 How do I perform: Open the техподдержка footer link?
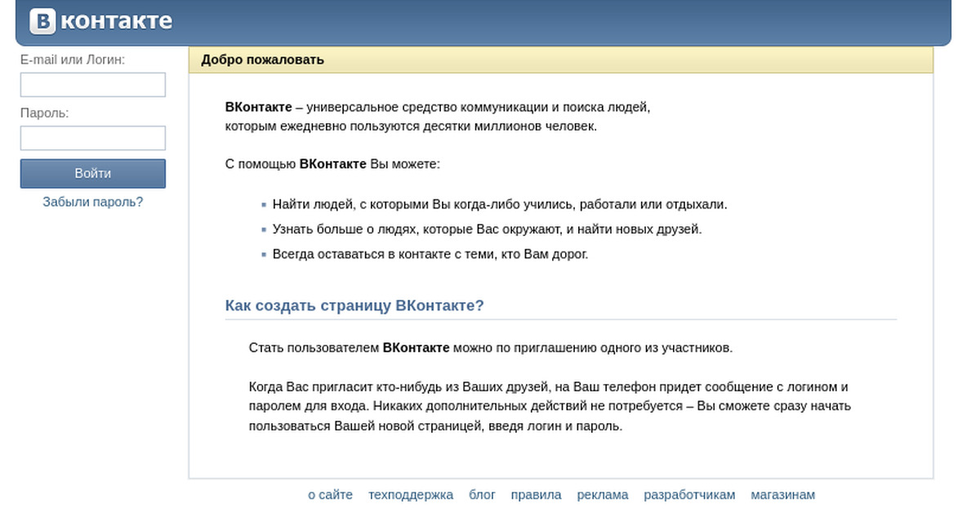(411, 495)
